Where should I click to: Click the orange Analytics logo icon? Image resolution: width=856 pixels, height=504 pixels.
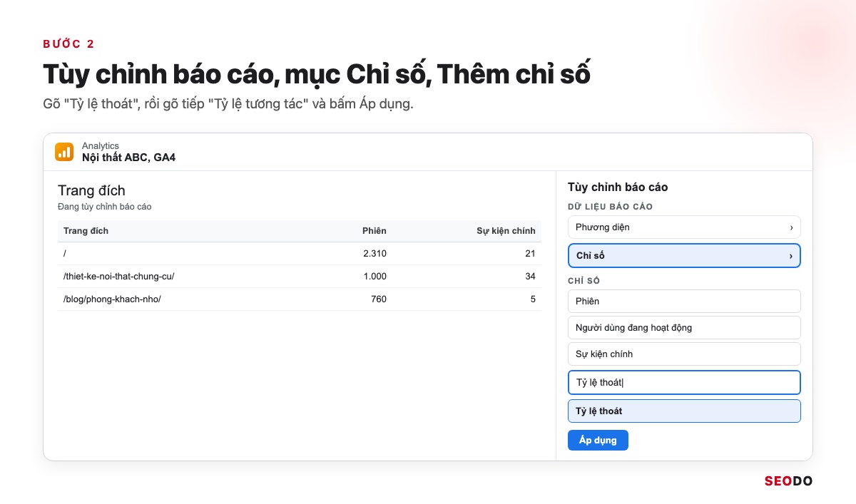(x=64, y=152)
